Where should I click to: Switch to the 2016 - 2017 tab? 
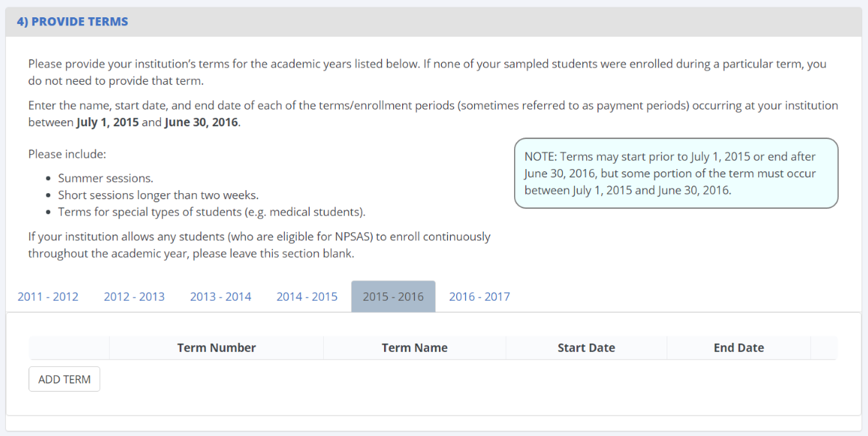(x=479, y=296)
